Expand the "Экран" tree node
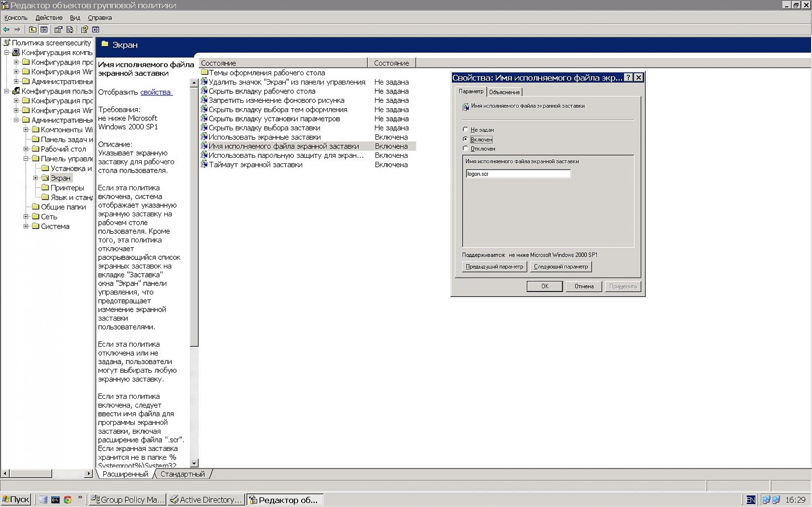The width and height of the screenshot is (812, 507). pyautogui.click(x=35, y=178)
